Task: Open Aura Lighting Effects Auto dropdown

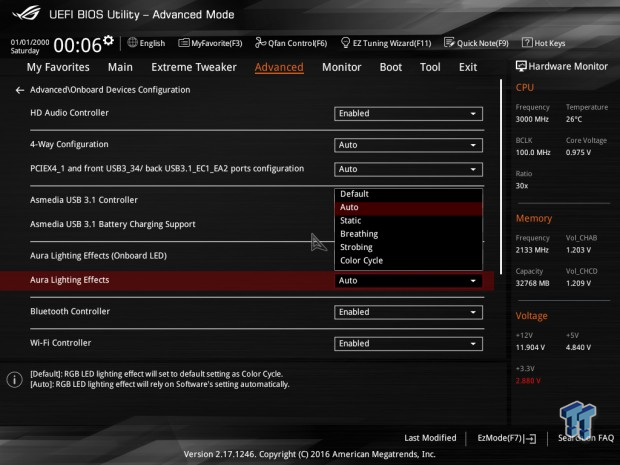Action: [408, 281]
